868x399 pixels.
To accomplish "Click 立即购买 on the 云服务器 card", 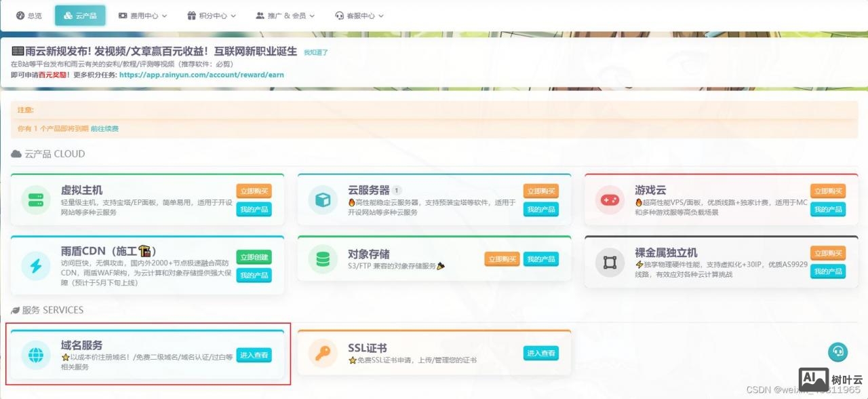I will [x=541, y=191].
